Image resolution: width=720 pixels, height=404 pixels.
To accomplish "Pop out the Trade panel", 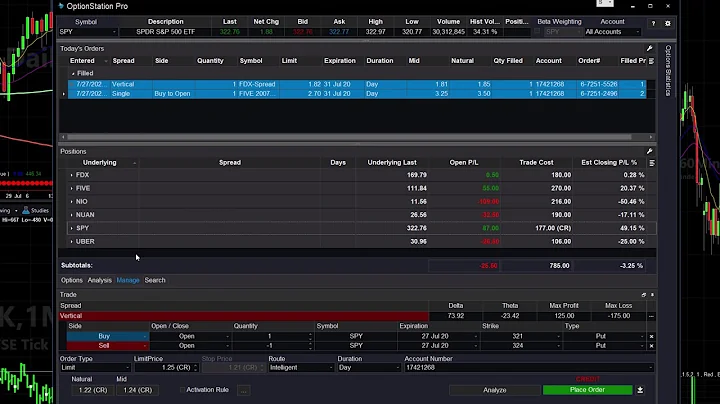I will click(x=643, y=295).
